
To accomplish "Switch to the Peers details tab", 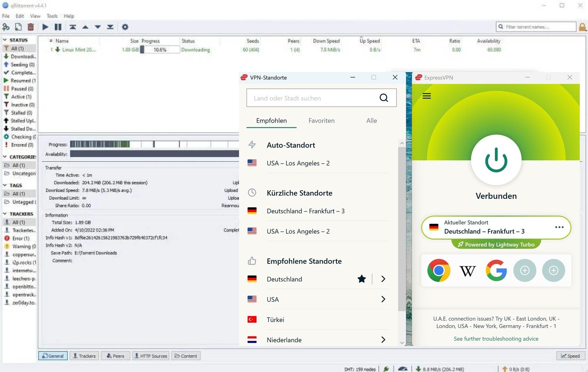I will pos(116,356).
